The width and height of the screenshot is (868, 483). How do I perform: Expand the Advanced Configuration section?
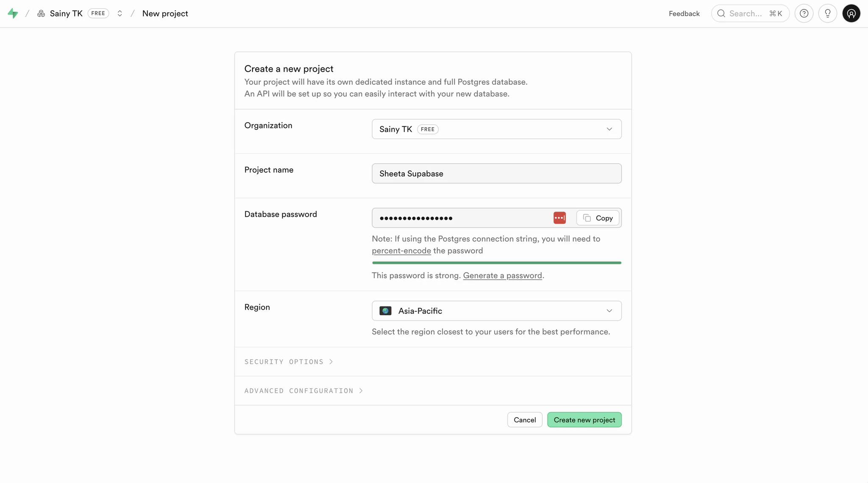click(x=303, y=391)
